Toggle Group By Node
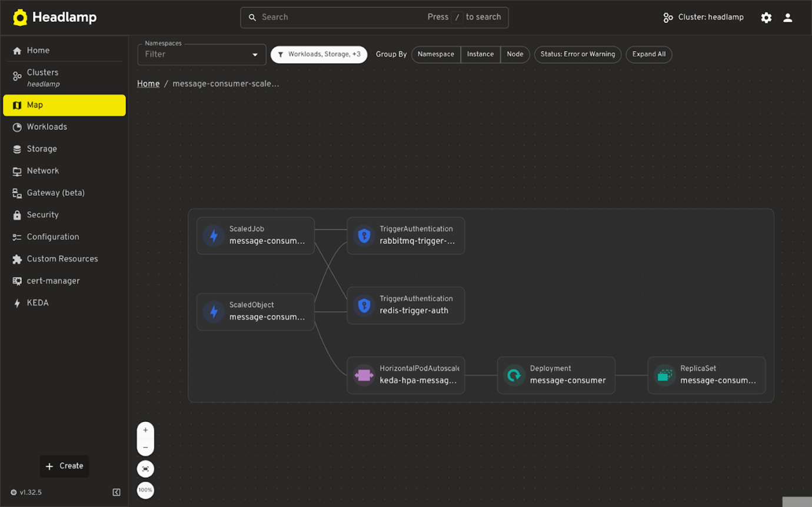This screenshot has height=507, width=812. [x=515, y=54]
